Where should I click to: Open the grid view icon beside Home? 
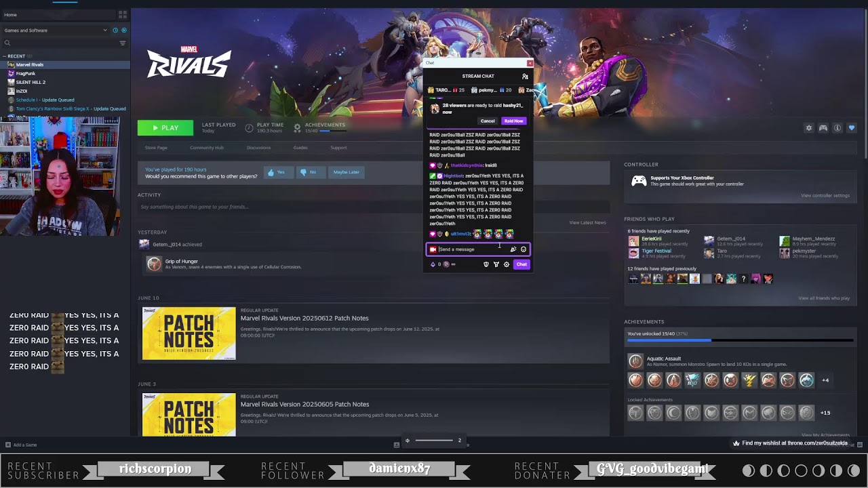click(123, 14)
